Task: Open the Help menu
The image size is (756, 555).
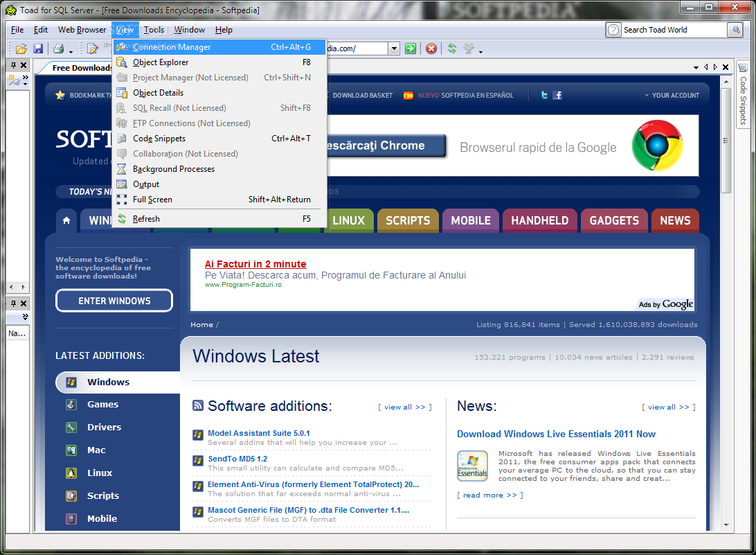Action: (224, 30)
